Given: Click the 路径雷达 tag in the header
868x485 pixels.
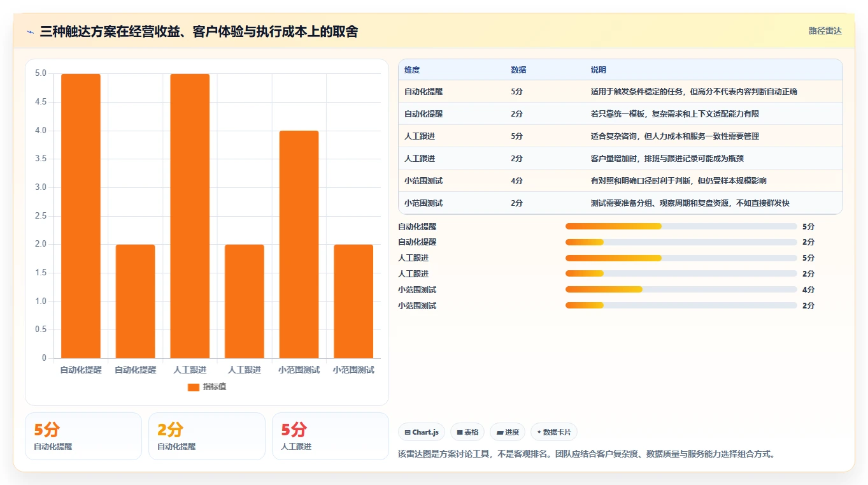Looking at the screenshot, I should tap(825, 31).
